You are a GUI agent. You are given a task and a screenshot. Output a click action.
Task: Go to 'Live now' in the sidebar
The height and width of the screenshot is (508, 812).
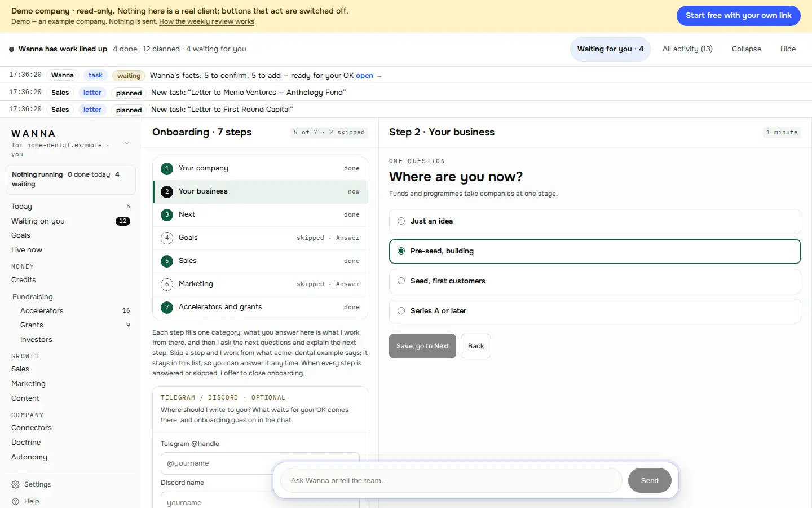70,250
